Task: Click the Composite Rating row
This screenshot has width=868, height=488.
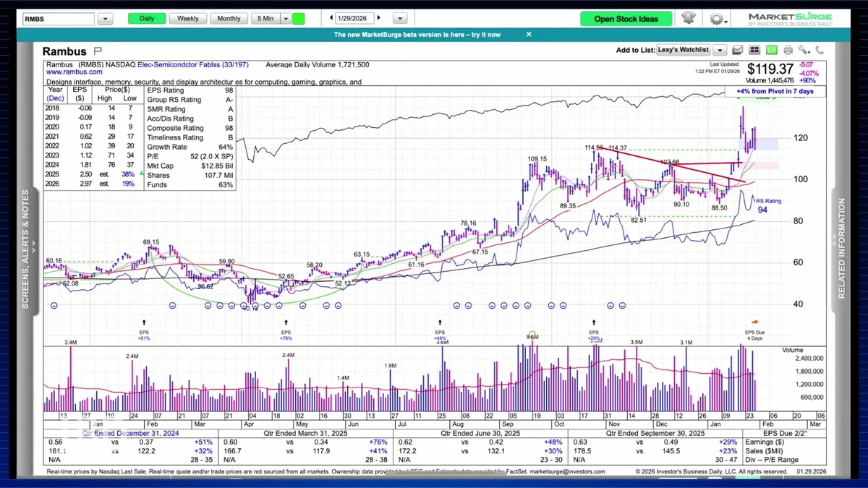Action: (x=190, y=129)
